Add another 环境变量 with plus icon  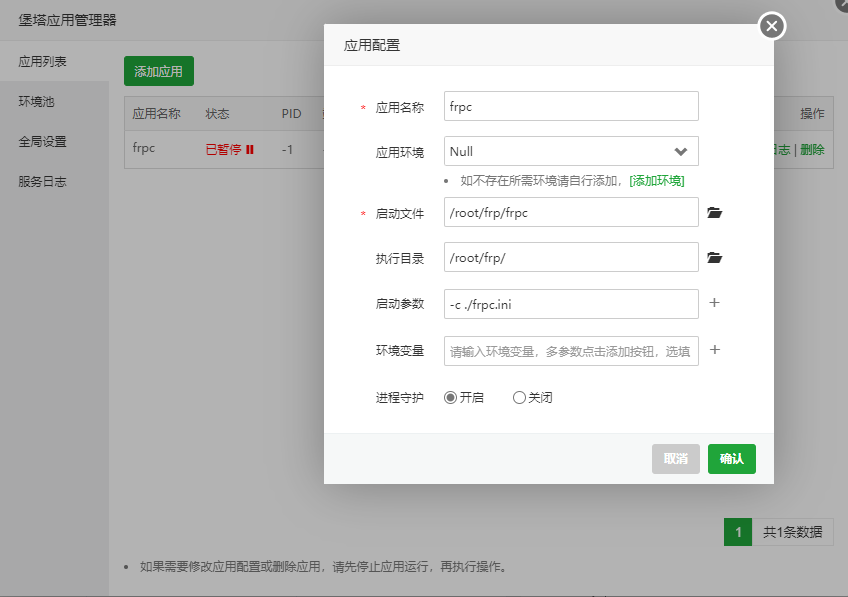714,350
